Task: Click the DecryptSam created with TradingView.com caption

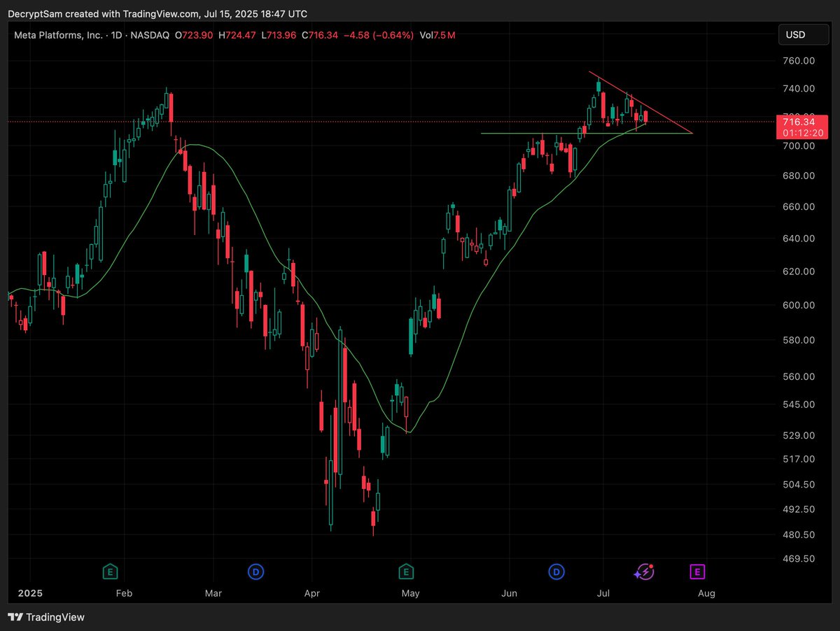Action: click(157, 14)
